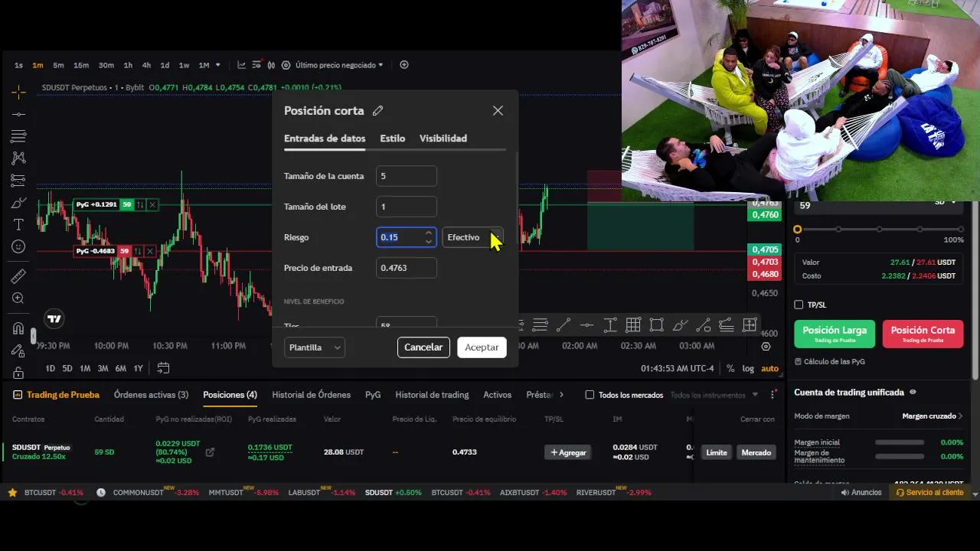Viewport: 980px width, 551px height.
Task: Open the Efectivo risk unit dropdown
Action: click(x=472, y=237)
